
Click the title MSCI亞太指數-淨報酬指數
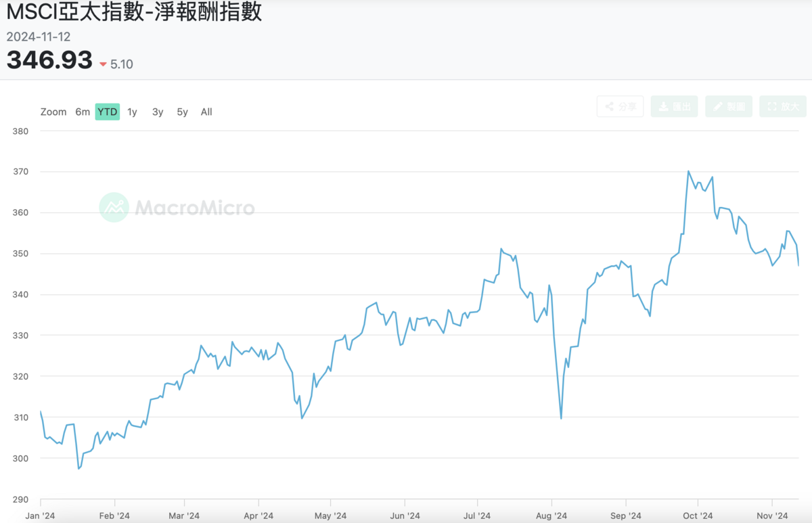(x=134, y=12)
